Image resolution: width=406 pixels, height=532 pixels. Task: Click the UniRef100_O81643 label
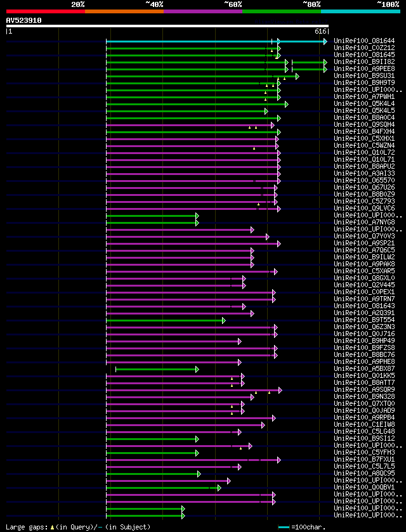pos(364,306)
